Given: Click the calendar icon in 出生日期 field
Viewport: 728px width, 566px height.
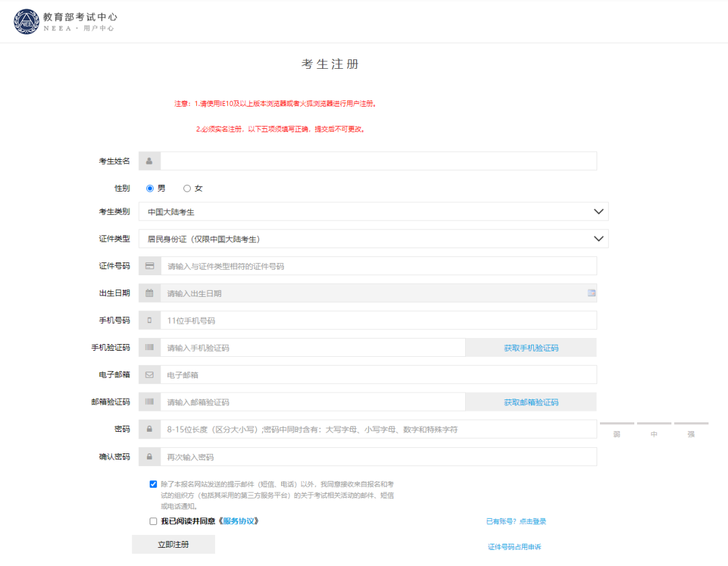Looking at the screenshot, I should click(x=149, y=293).
